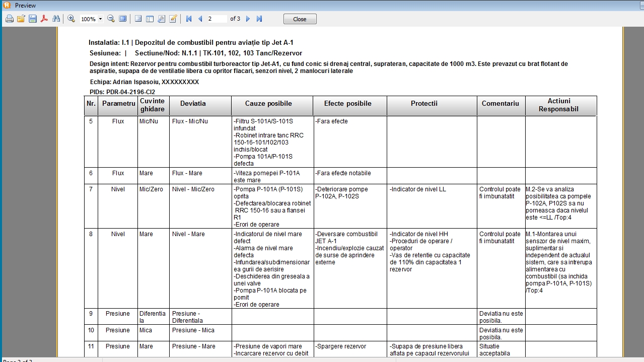Open a report file with the folder icon

pos(21,19)
